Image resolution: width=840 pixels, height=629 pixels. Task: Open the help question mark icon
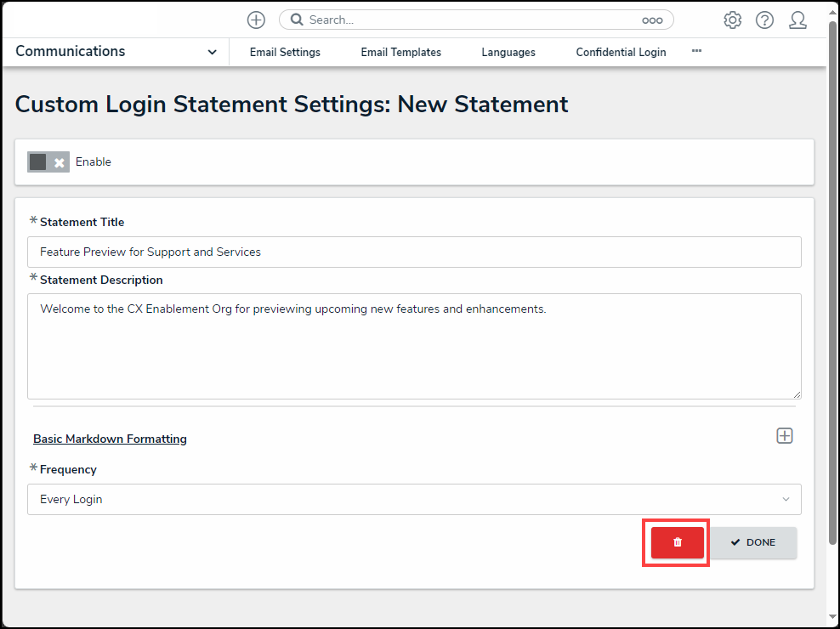764,20
